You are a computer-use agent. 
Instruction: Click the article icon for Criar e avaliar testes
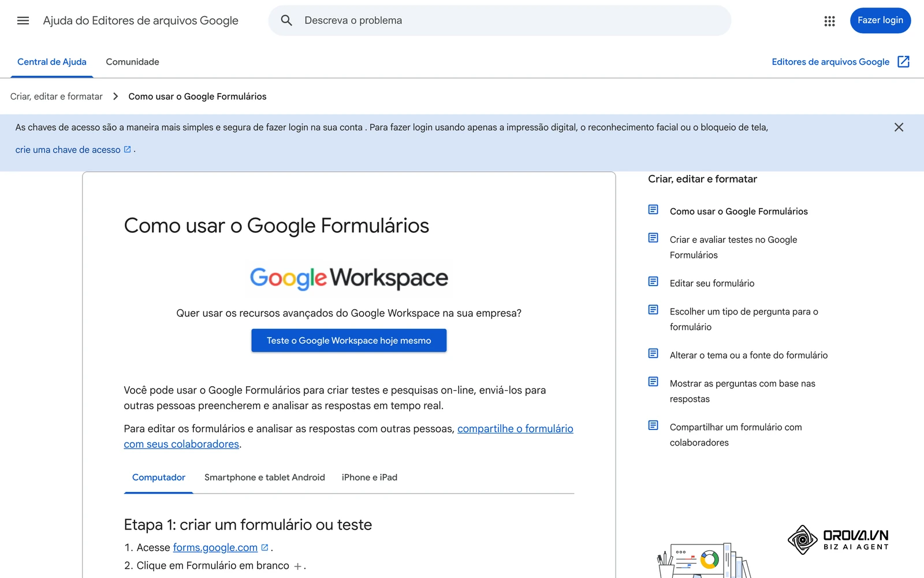(653, 238)
